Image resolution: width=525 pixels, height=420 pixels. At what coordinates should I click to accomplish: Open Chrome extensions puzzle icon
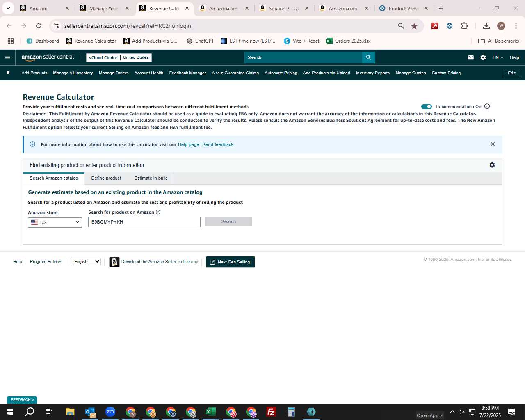(x=464, y=26)
